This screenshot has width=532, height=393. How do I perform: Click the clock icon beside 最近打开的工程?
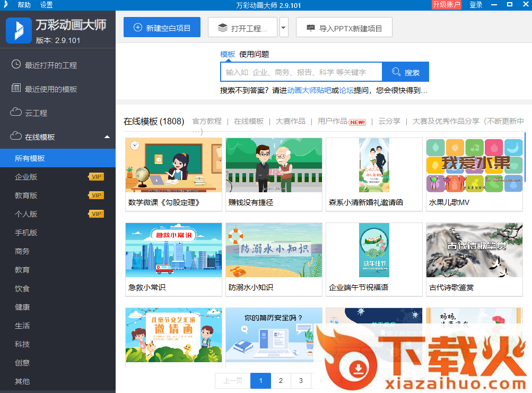point(16,65)
